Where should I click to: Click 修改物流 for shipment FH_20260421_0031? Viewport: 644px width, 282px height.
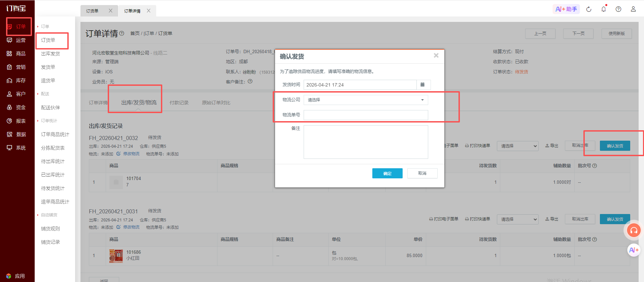click(x=128, y=227)
